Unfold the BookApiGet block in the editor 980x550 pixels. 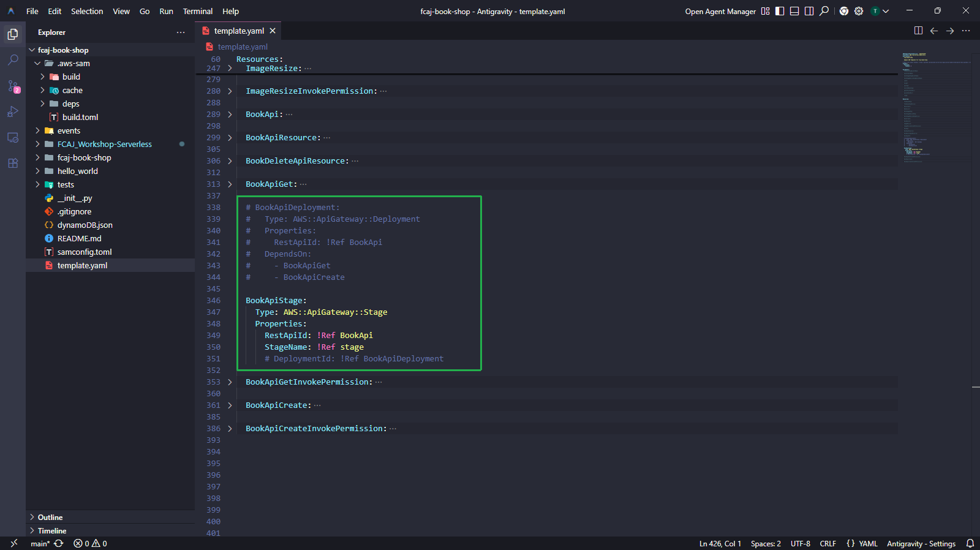click(x=230, y=184)
